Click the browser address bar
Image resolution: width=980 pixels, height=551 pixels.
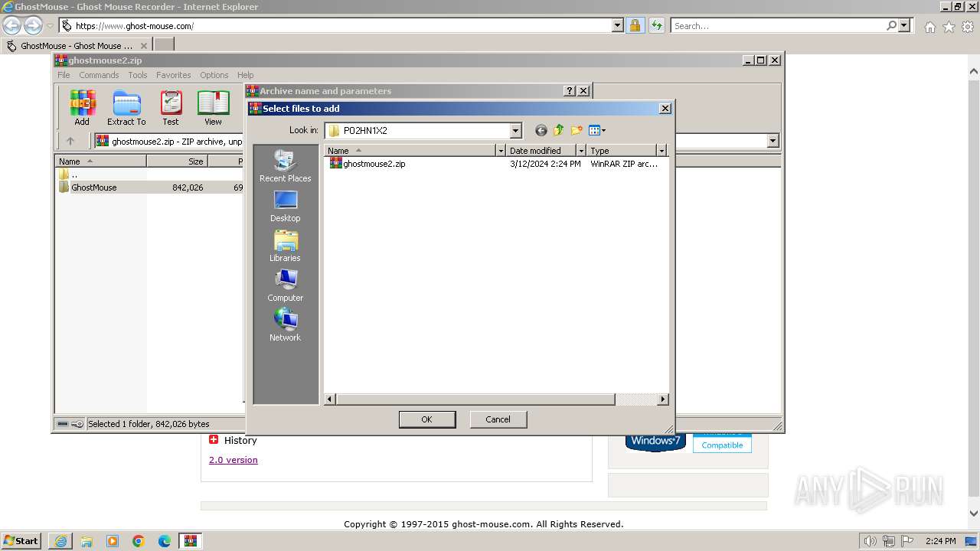pyautogui.click(x=337, y=26)
